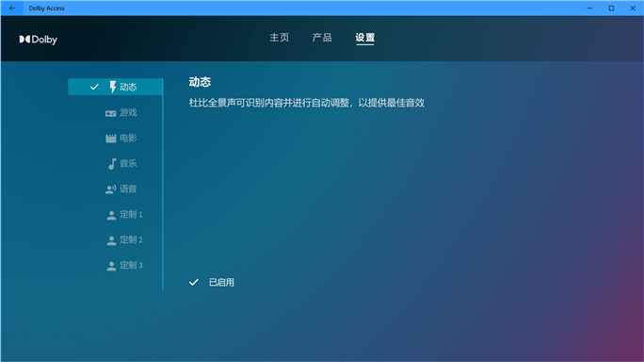Click the Dolby logo
This screenshot has width=644, height=362.
point(39,40)
